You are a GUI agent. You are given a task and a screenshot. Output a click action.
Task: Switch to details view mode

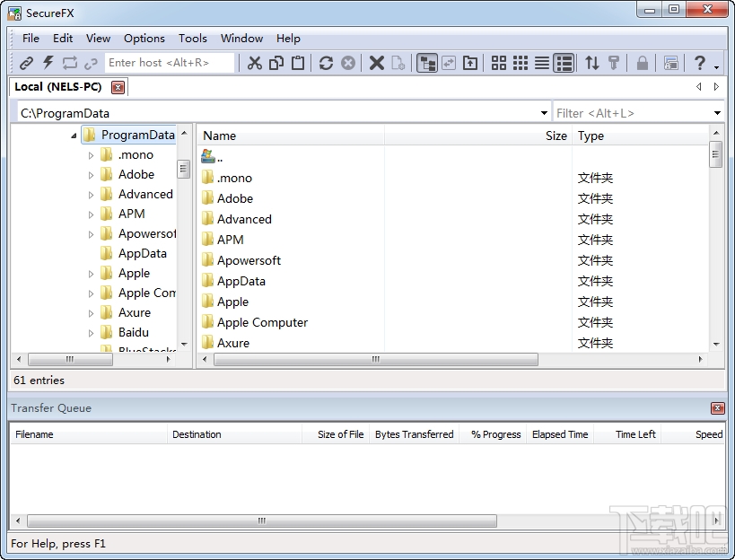564,63
